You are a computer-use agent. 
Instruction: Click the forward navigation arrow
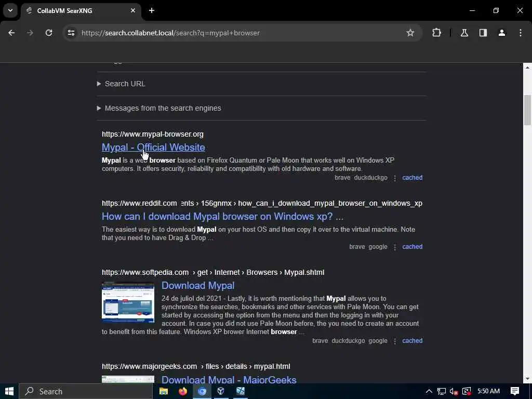tap(30, 33)
